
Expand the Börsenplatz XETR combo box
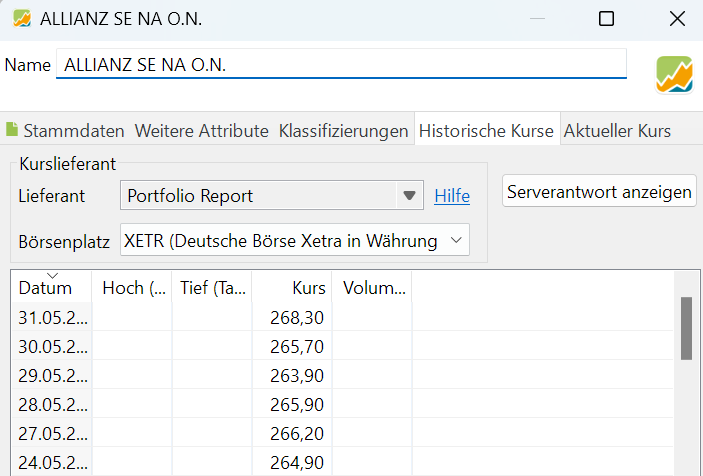click(x=295, y=240)
